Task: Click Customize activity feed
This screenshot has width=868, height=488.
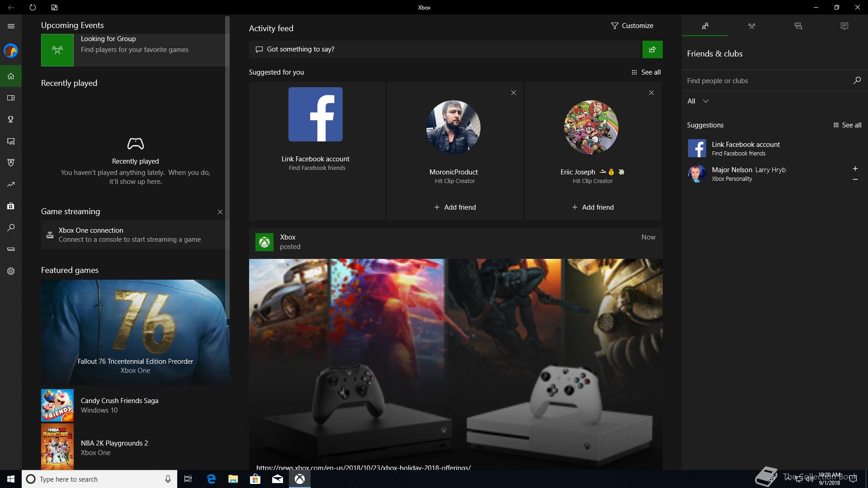Action: coord(632,26)
